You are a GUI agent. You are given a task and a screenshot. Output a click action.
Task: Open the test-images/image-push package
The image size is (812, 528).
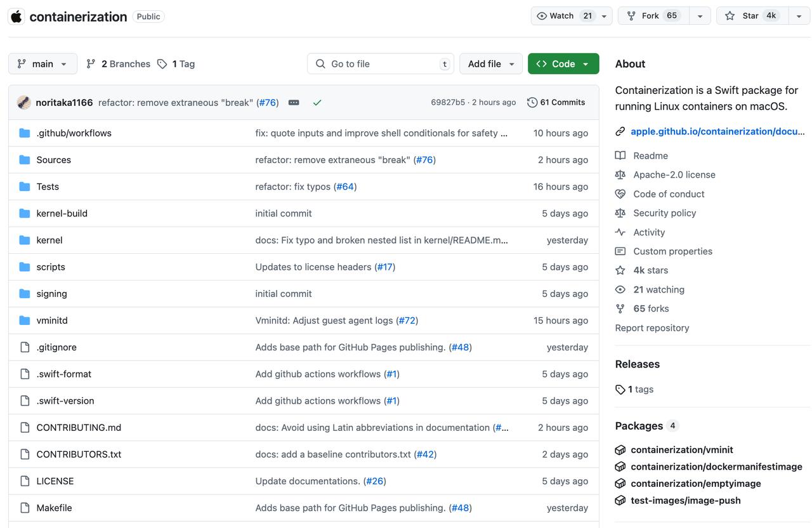point(686,500)
